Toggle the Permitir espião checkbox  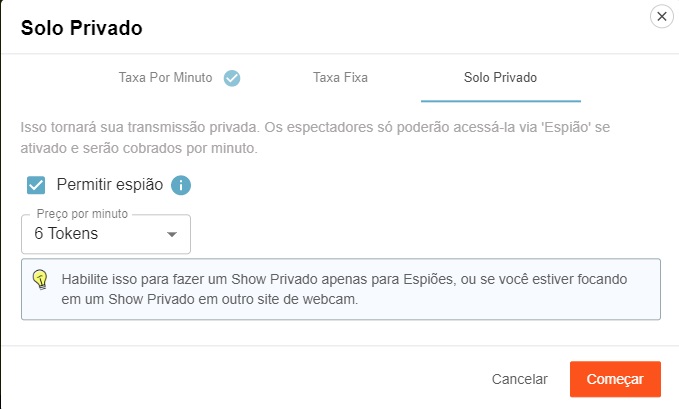(x=37, y=185)
